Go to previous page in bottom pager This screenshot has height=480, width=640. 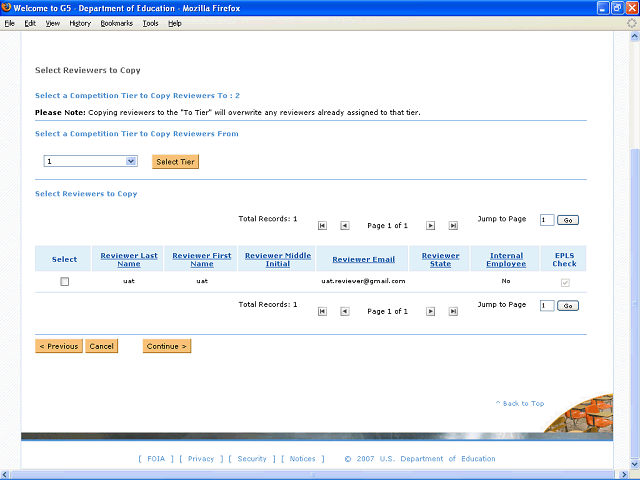coord(345,311)
